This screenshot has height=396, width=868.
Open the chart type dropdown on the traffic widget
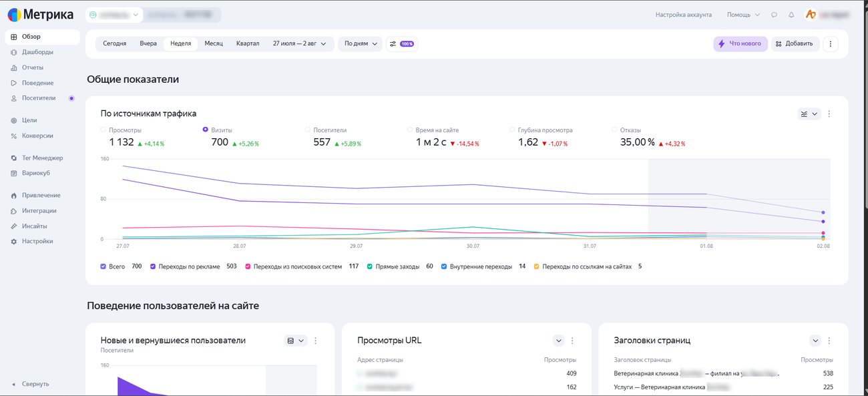click(x=809, y=114)
